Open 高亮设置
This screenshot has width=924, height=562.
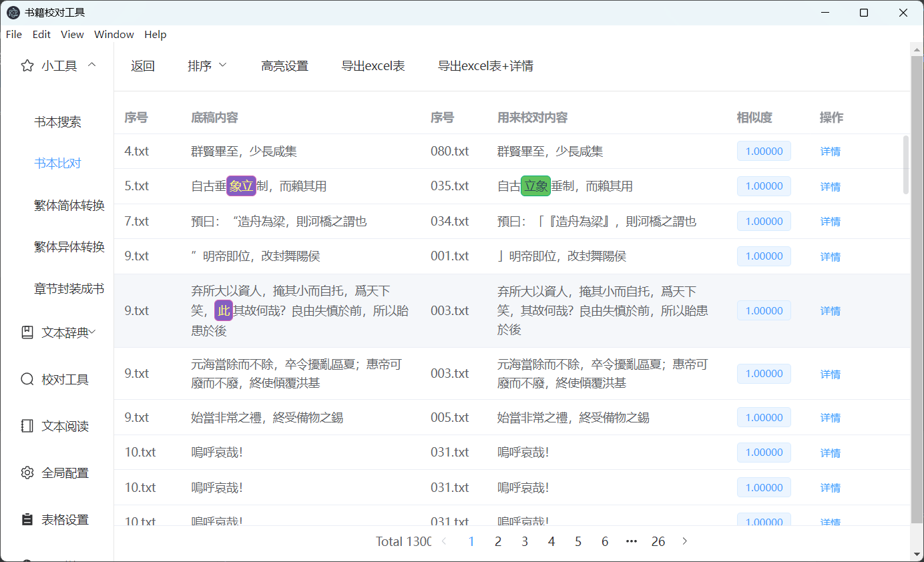click(285, 65)
